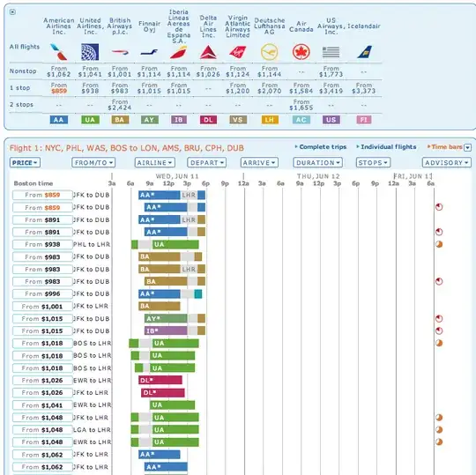Click the Finnair logo
Screen dimensions: 476x475
click(x=149, y=53)
